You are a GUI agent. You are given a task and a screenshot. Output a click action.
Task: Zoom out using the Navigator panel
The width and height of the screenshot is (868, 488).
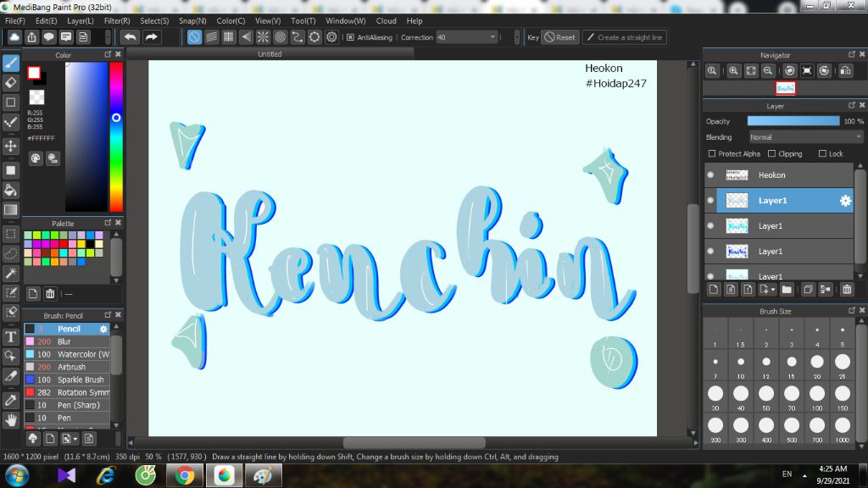click(x=768, y=71)
